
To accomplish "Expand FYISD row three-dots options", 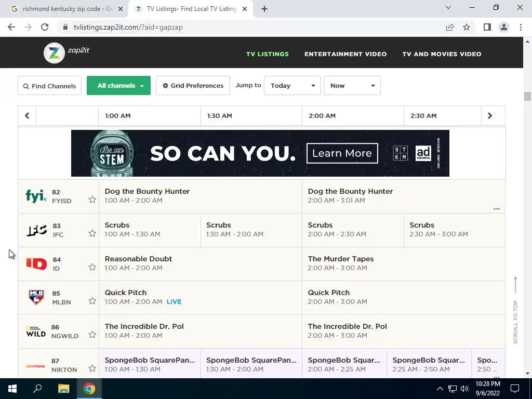I will pos(497,209).
